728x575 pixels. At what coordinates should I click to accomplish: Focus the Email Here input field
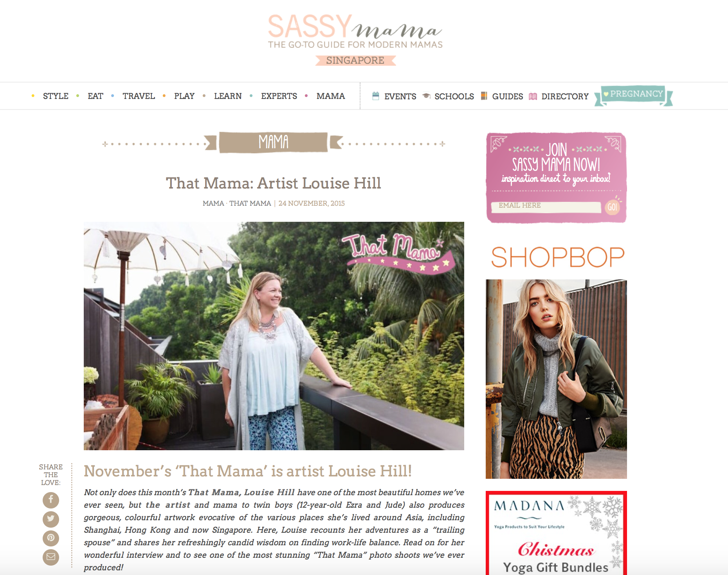click(546, 207)
